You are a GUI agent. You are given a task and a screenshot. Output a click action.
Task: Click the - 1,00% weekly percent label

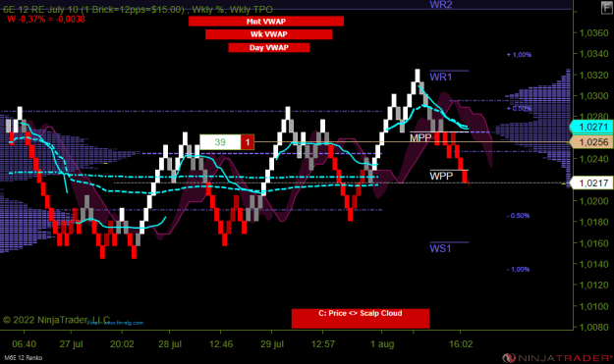[x=518, y=270]
